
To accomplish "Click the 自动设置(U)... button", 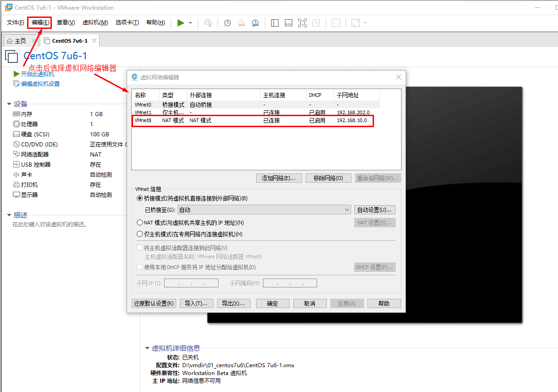I will (375, 210).
